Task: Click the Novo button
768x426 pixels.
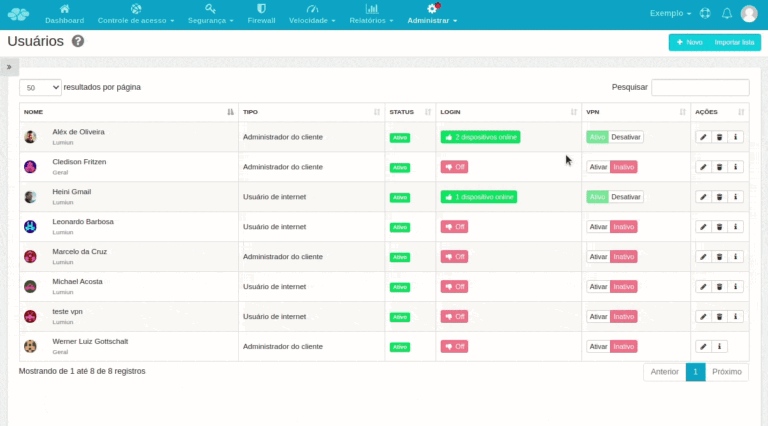Action: coord(688,42)
